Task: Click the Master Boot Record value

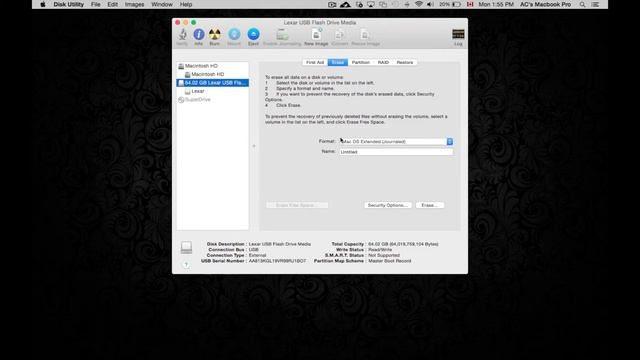Action: click(x=390, y=261)
